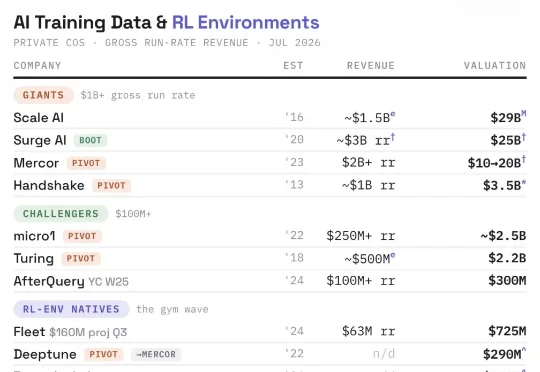Select the CHALLENGERS category badge
The height and width of the screenshot is (372, 540).
61,214
